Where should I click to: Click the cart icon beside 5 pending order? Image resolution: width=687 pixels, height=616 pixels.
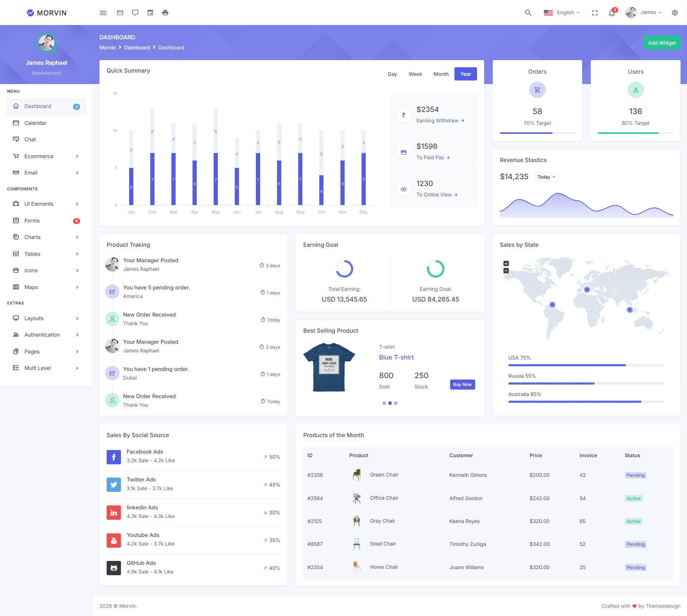click(112, 292)
